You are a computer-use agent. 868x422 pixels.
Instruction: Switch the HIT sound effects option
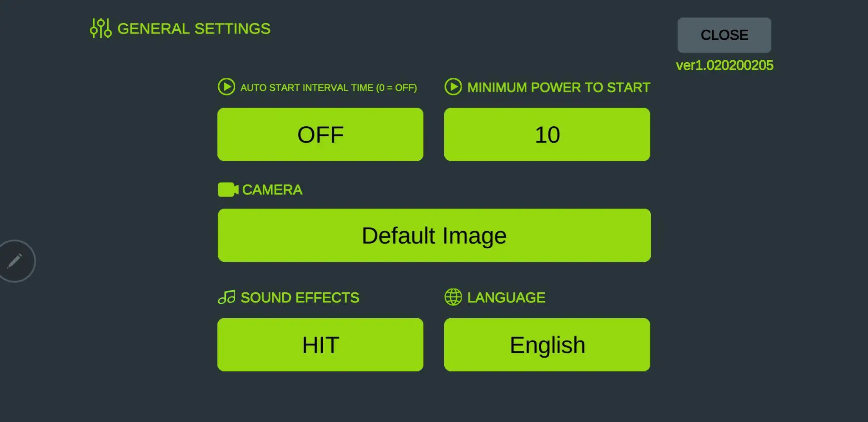pos(320,345)
